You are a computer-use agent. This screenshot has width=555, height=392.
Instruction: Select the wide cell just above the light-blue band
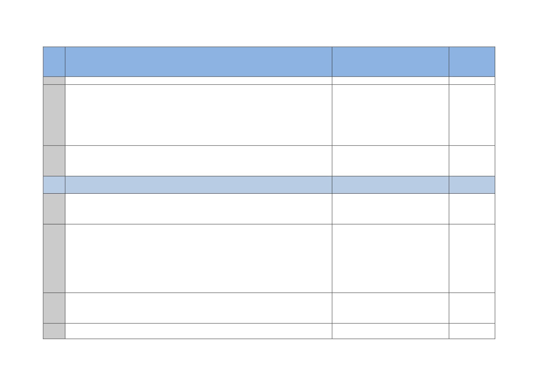(198, 161)
